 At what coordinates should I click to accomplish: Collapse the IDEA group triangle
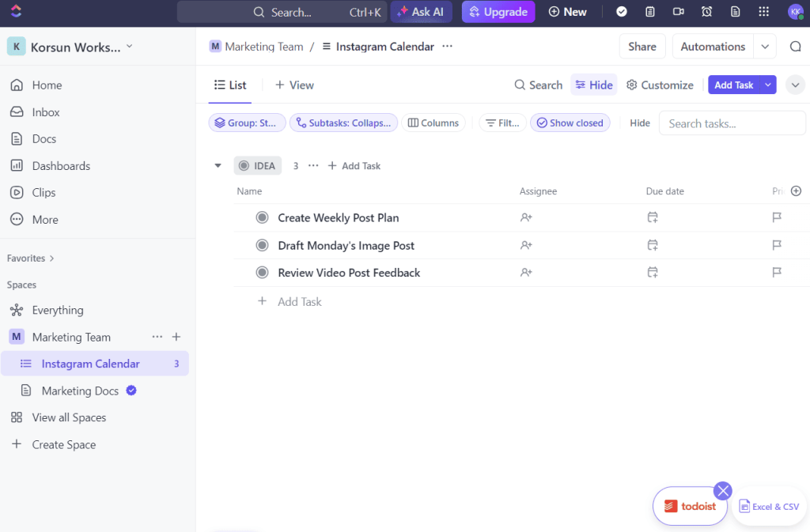click(218, 166)
